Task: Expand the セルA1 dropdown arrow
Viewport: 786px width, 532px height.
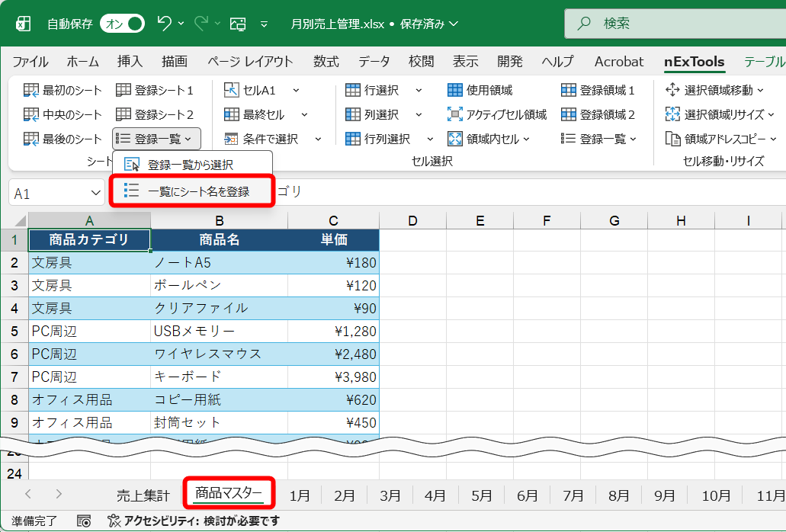Action: (296, 90)
